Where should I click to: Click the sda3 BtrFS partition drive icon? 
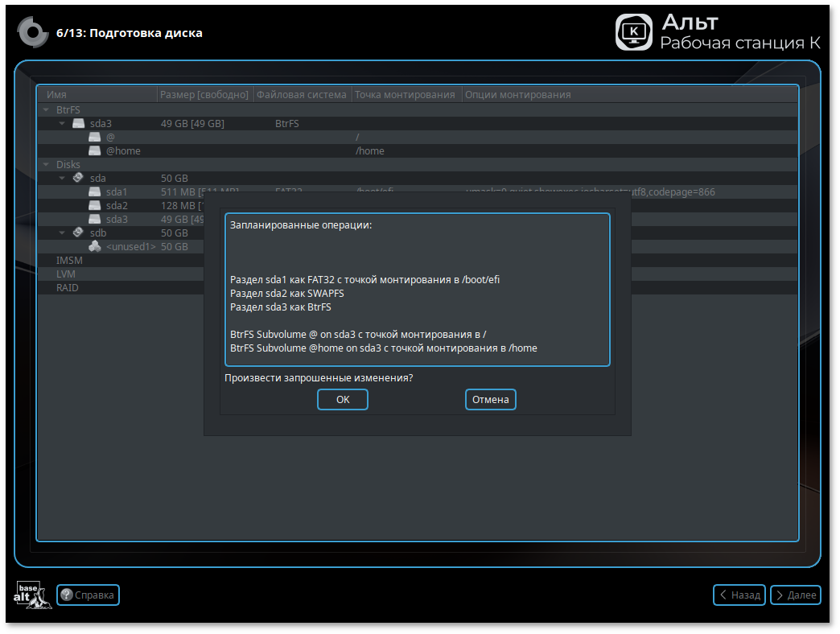coord(78,123)
